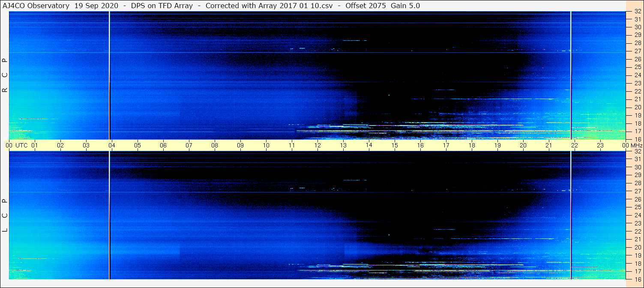Click the 26 MHz tick in LCP panel
This screenshot has height=288, width=644.
point(638,199)
